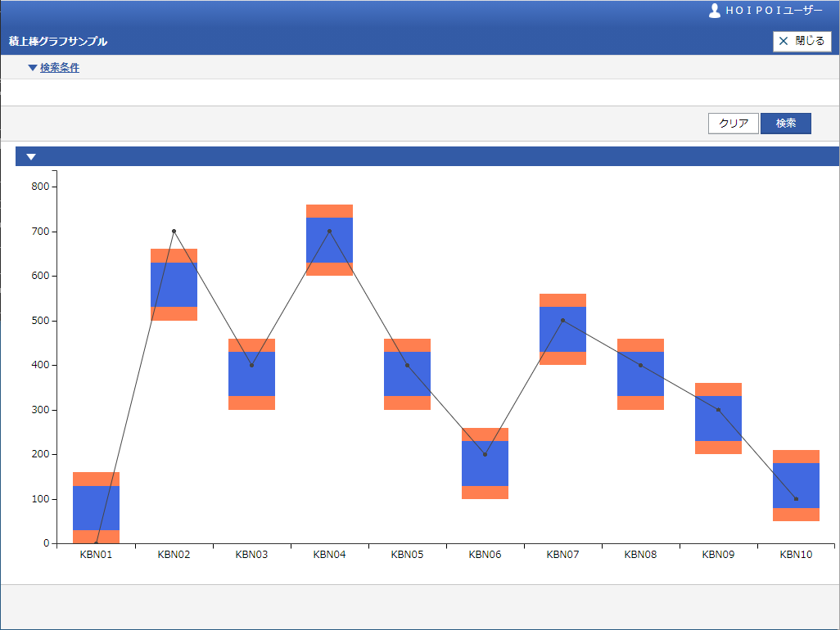Select the KBN02 stacked bar
Image resolution: width=840 pixels, height=630 pixels.
174,285
